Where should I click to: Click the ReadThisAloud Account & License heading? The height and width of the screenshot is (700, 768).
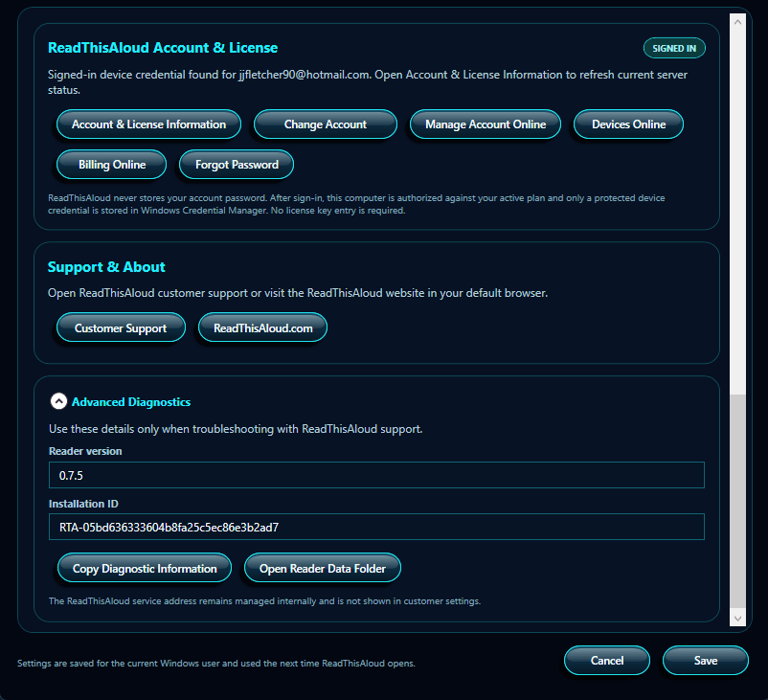[163, 48]
